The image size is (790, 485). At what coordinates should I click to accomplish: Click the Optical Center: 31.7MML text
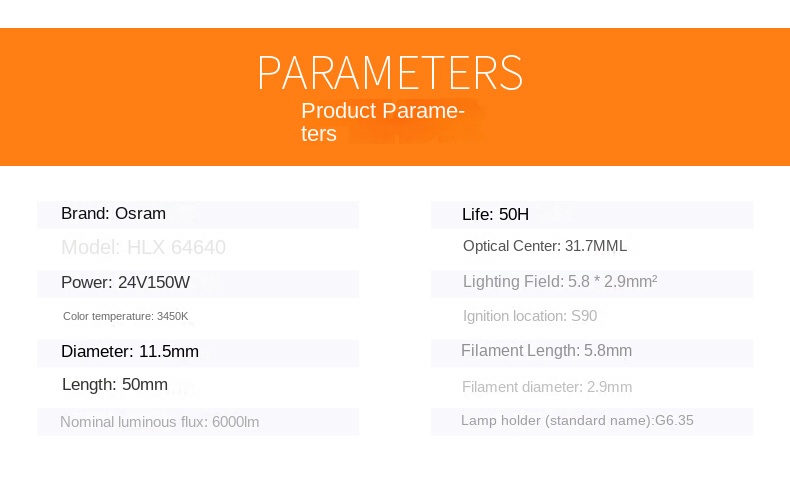pos(545,246)
